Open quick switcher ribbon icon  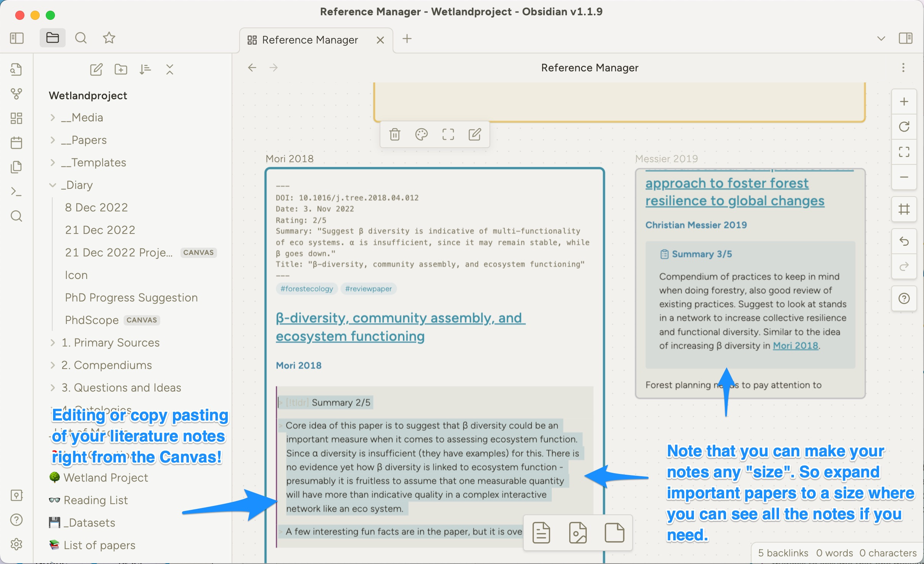click(16, 69)
